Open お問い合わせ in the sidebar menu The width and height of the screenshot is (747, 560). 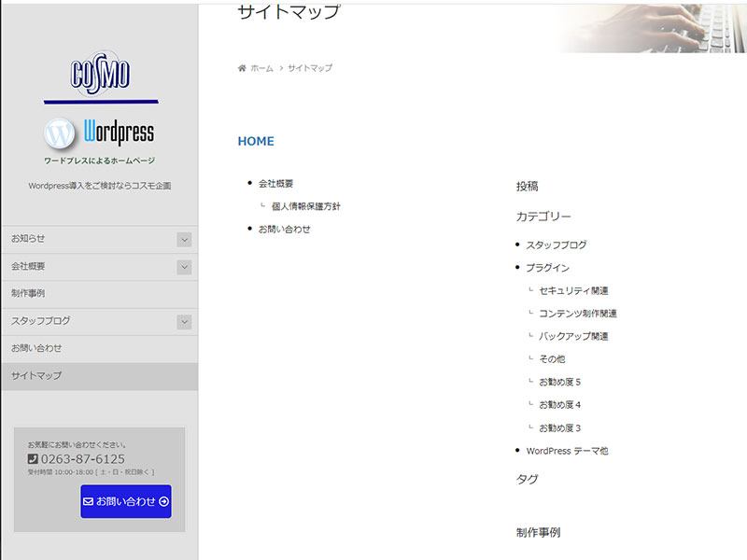point(36,348)
